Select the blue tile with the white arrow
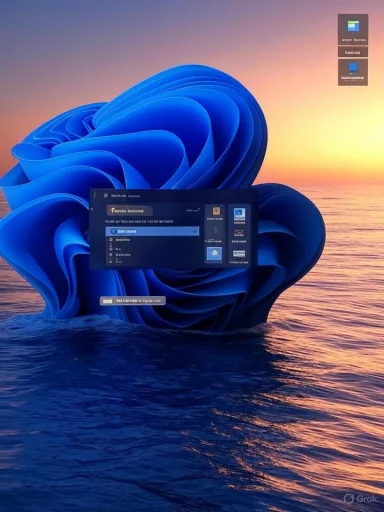This screenshot has height=512, width=384. (215, 254)
